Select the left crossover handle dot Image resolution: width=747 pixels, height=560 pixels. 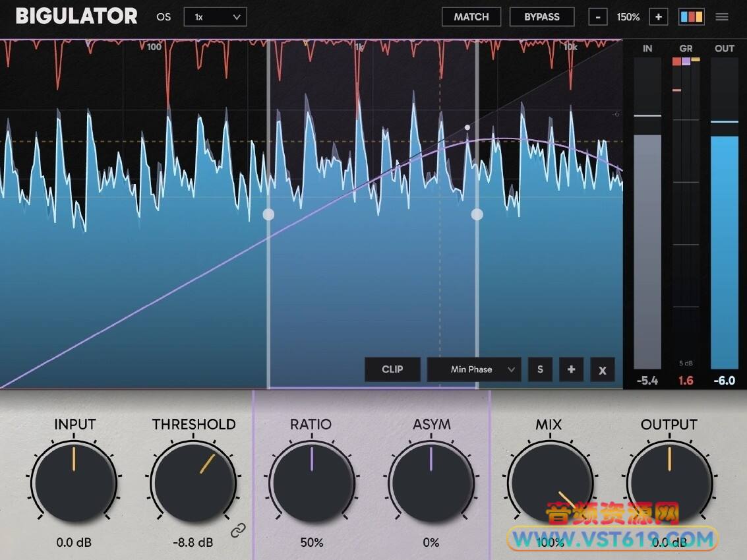[269, 214]
